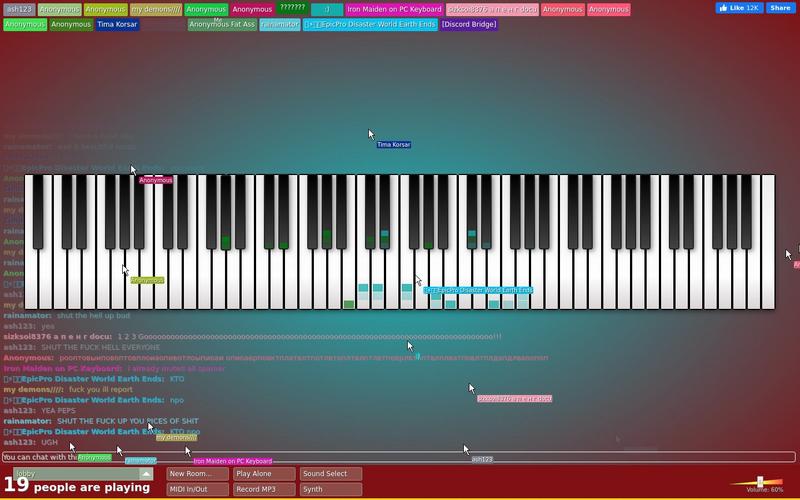Click the Facebook Share button
The width and height of the screenshot is (800, 500).
click(780, 8)
